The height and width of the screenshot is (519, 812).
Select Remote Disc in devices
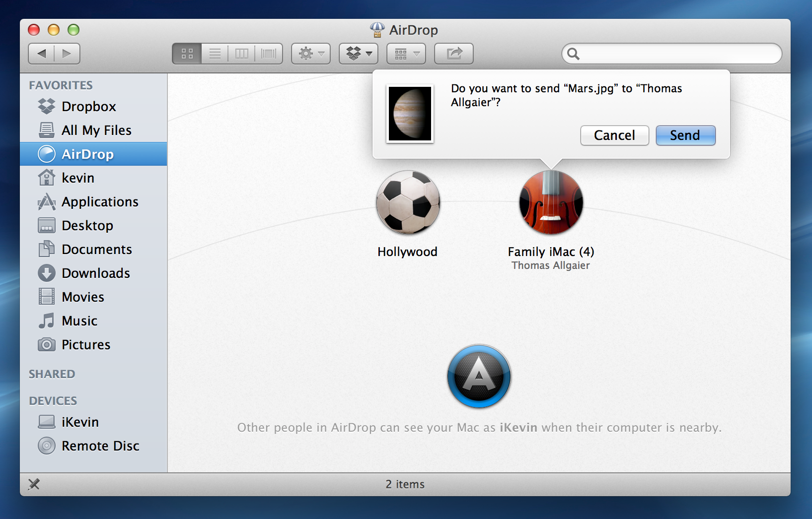[x=93, y=446]
